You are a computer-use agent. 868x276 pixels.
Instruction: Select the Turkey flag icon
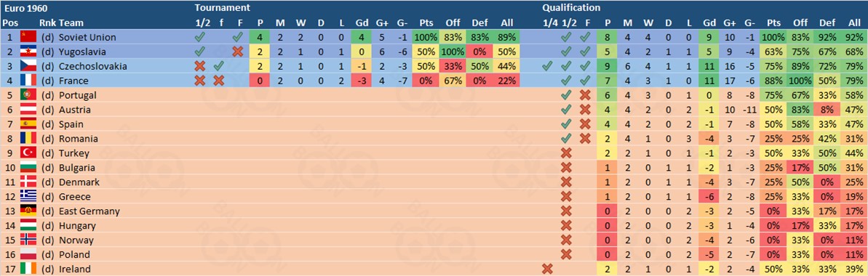[x=28, y=153]
